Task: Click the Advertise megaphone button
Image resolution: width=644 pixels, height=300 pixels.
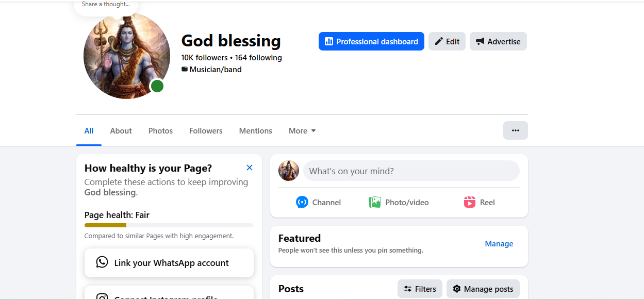Action: [x=498, y=42]
